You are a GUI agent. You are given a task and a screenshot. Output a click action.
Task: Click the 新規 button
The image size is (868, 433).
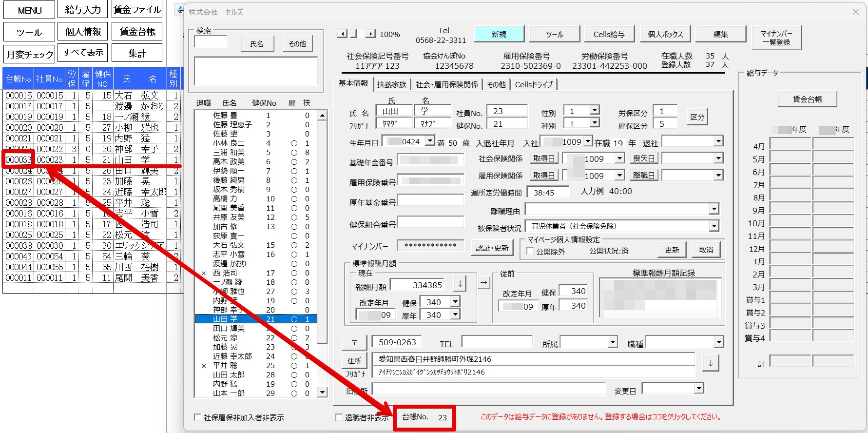pyautogui.click(x=499, y=34)
